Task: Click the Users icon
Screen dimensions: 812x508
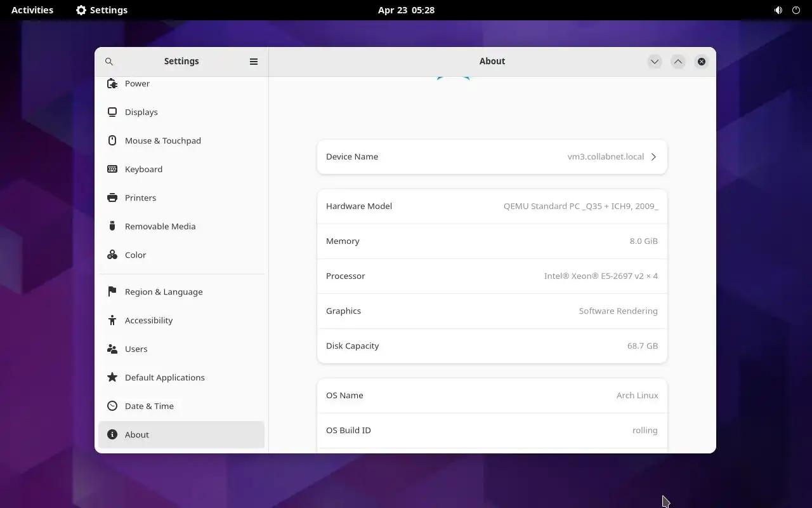Action: click(x=112, y=349)
